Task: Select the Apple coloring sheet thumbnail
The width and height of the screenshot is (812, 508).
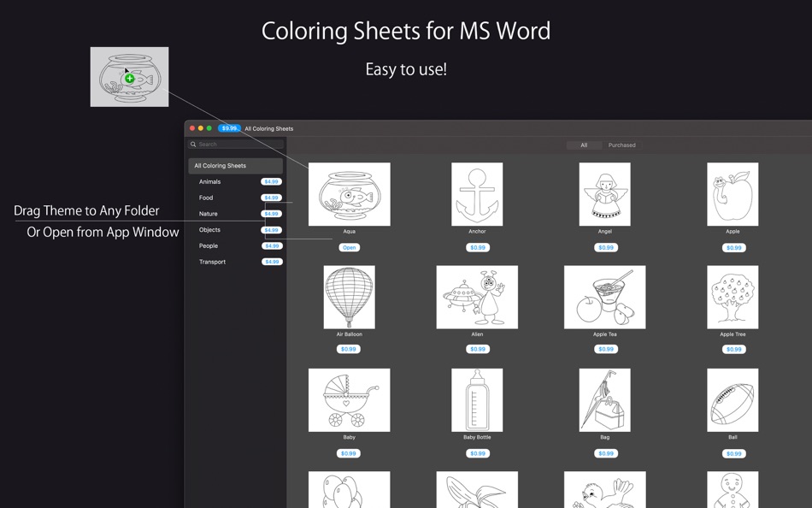Action: (x=733, y=194)
